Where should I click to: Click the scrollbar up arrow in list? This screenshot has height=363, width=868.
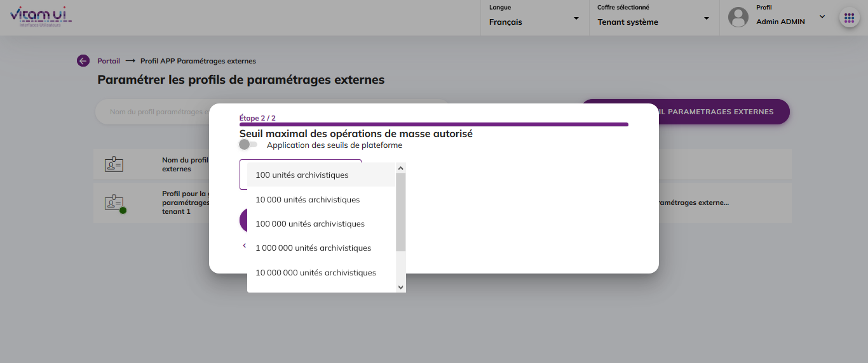click(400, 168)
